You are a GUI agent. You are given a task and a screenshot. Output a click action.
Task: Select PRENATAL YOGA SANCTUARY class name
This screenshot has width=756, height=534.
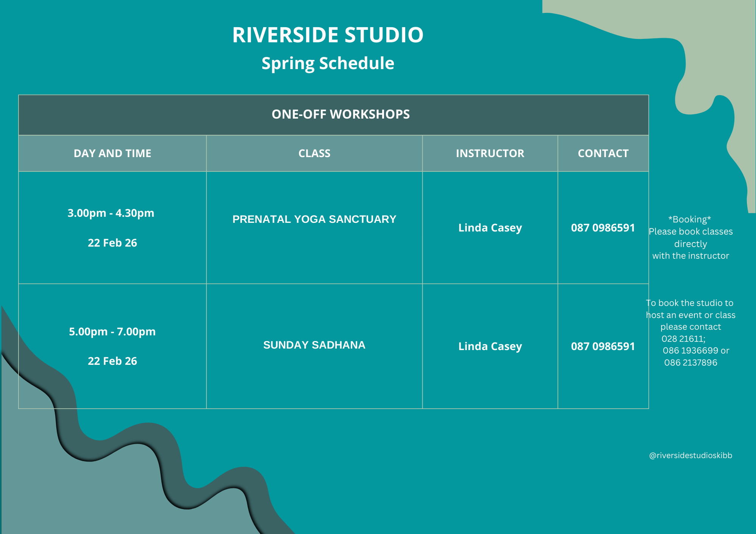click(x=314, y=219)
